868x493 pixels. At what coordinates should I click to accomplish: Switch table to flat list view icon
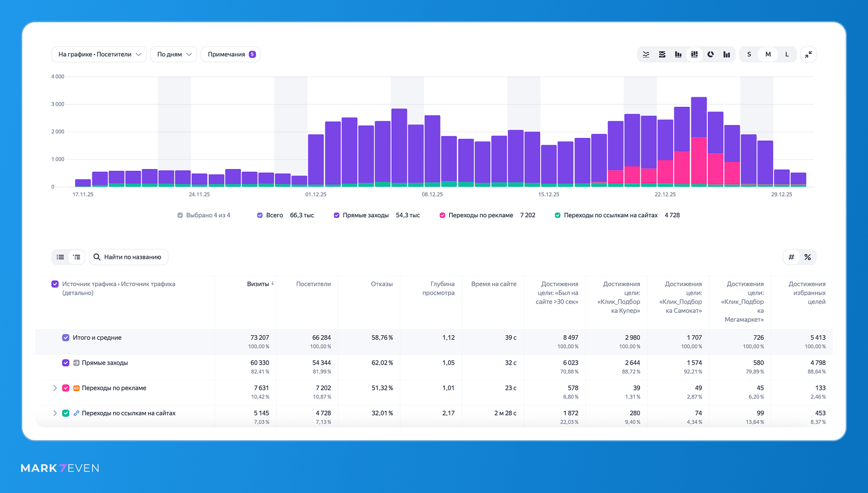pyautogui.click(x=60, y=257)
